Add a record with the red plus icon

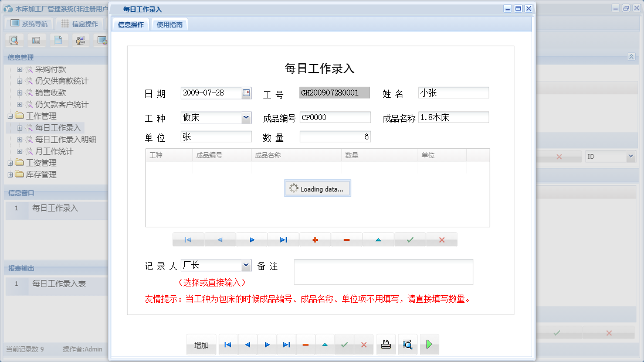[314, 240]
